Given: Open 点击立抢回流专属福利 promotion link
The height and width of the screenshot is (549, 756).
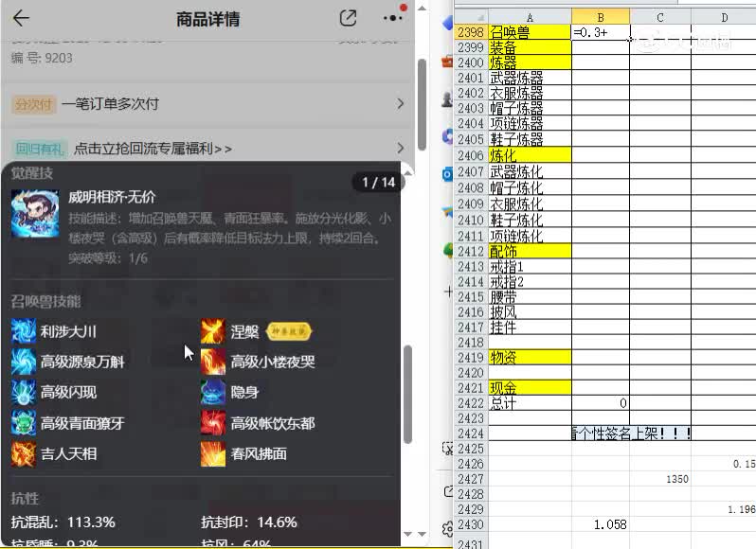Looking at the screenshot, I should click(153, 149).
